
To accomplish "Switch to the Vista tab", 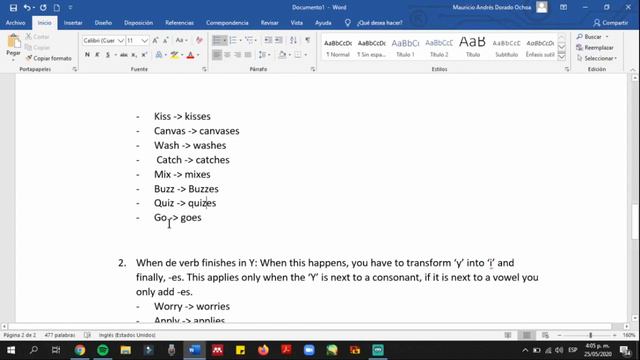I will [x=297, y=23].
